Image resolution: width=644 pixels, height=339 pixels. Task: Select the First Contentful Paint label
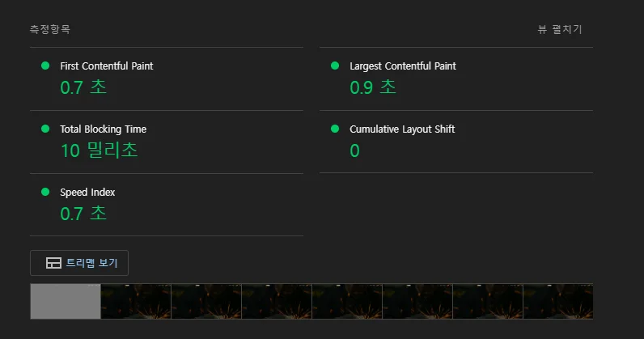[x=106, y=66]
